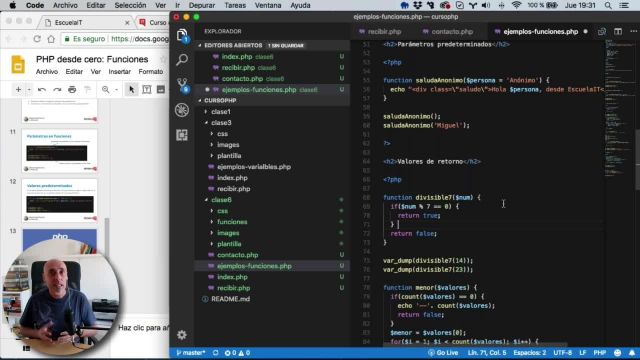
Task: Click the split editor icon
Action: [x=618, y=31]
